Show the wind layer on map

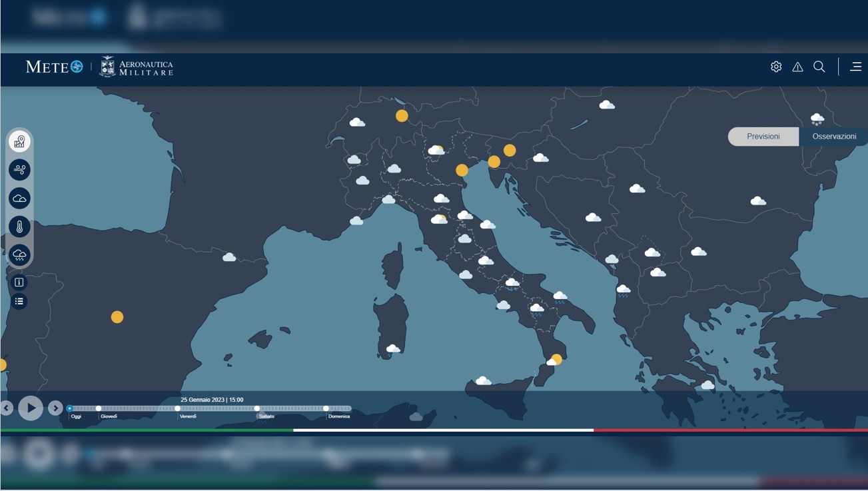pos(19,170)
